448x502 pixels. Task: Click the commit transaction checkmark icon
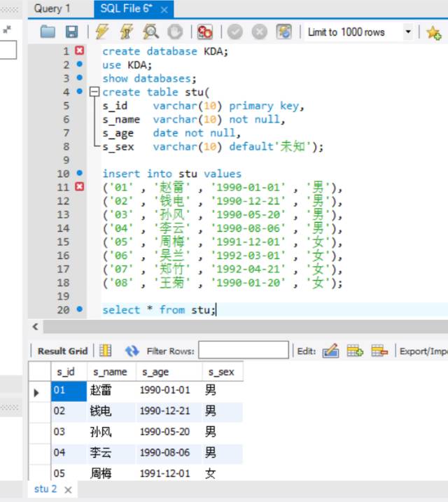(235, 32)
